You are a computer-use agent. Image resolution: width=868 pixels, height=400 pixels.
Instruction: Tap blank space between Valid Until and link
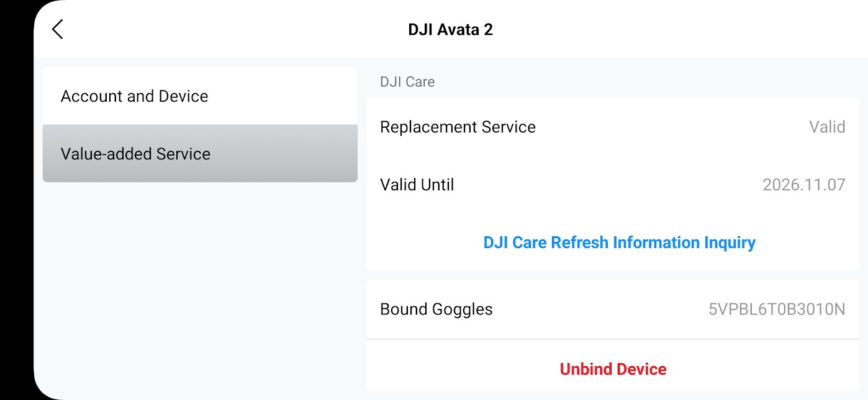(613, 213)
